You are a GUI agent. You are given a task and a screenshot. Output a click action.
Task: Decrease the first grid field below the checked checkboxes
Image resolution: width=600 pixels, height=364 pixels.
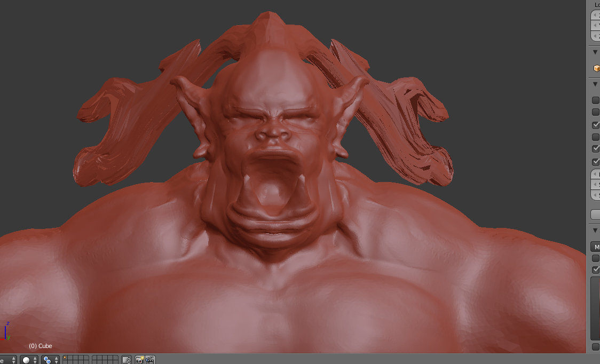click(595, 174)
